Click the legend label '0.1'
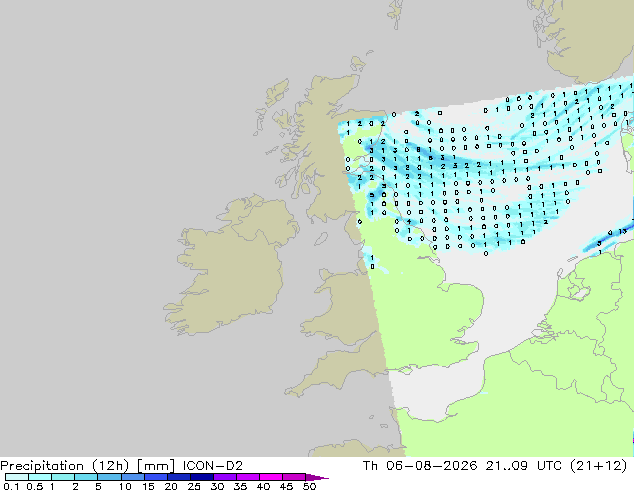 tap(11, 486)
